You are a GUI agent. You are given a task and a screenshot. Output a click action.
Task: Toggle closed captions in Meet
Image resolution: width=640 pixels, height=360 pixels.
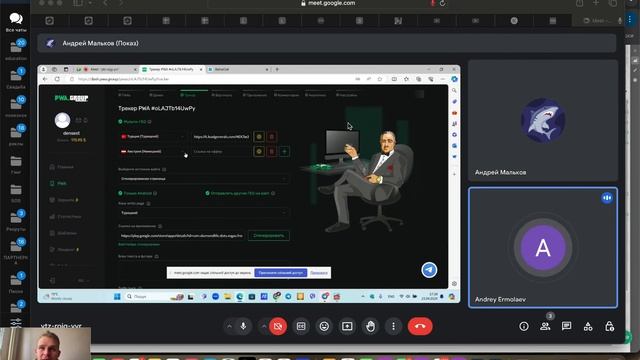pos(301,326)
